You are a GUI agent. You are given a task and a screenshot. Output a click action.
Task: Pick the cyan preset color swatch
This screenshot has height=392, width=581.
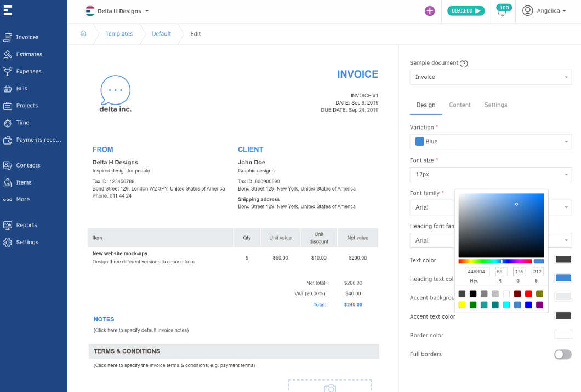[506, 305]
